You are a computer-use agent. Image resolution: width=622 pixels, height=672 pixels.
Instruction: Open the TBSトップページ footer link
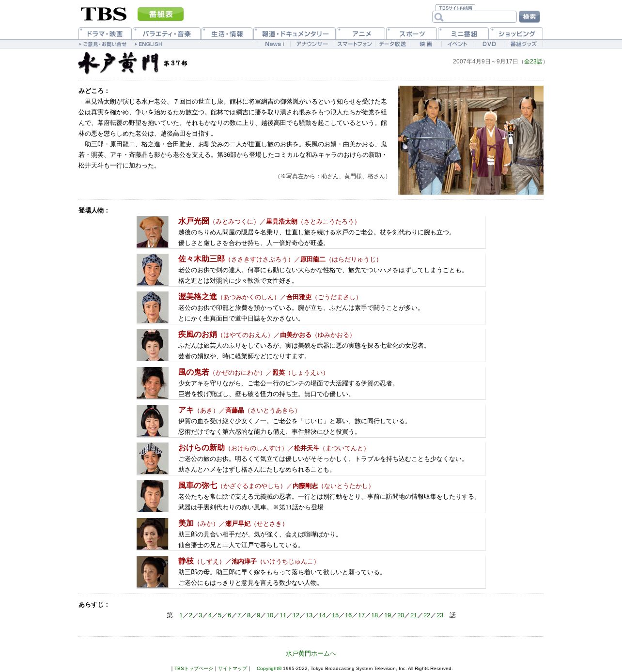[x=193, y=669]
